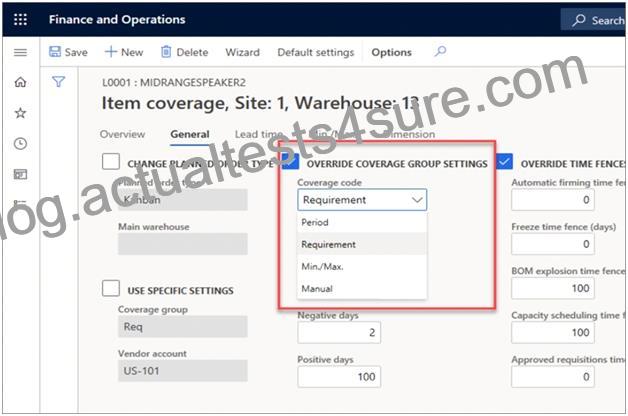Click Approved requisitions time fence field
628x416 pixels.
pos(553,377)
